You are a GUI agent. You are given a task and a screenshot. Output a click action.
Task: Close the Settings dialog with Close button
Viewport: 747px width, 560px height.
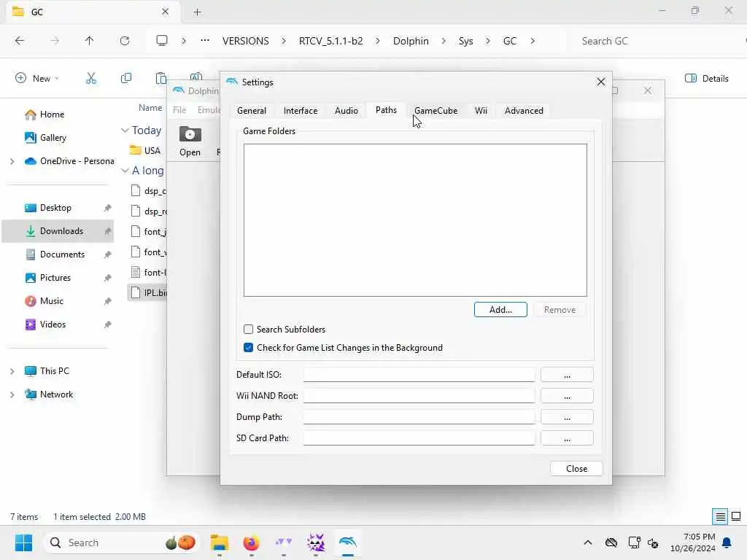(576, 469)
